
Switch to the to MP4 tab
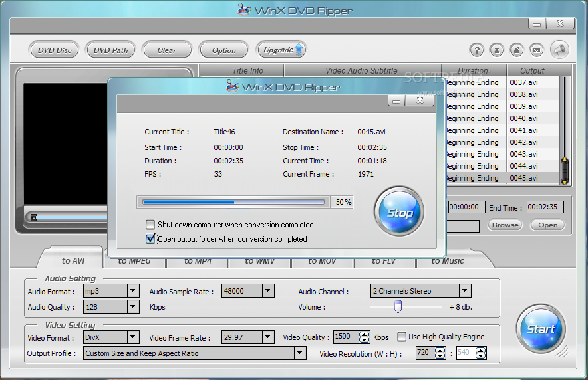198,262
